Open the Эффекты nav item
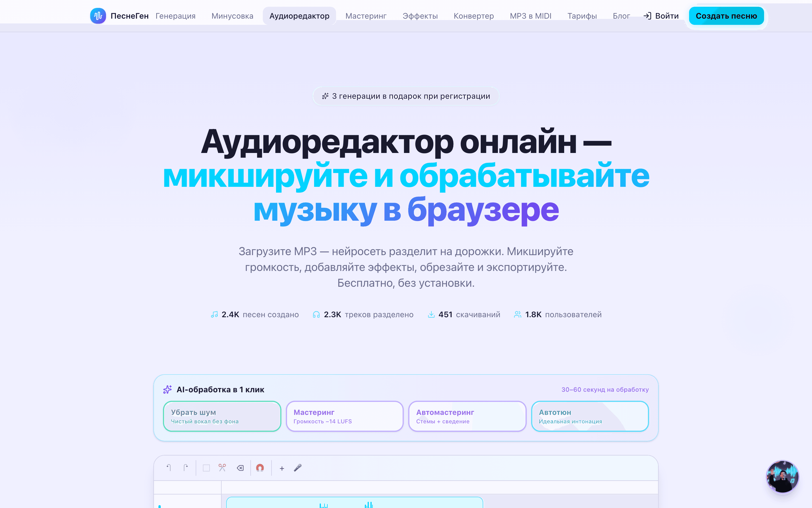This screenshot has width=812, height=508. (x=420, y=16)
